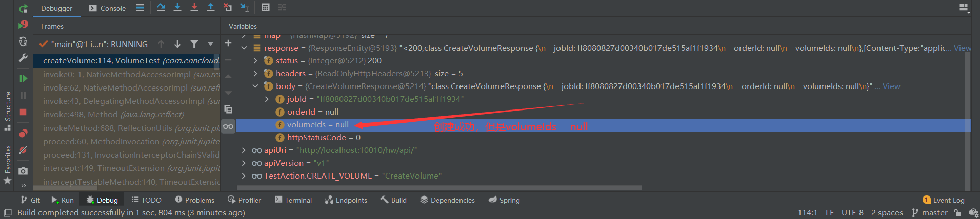Screen dimensions: 980x219
Task: Change the UTF-8 file encoding
Action: (x=852, y=213)
